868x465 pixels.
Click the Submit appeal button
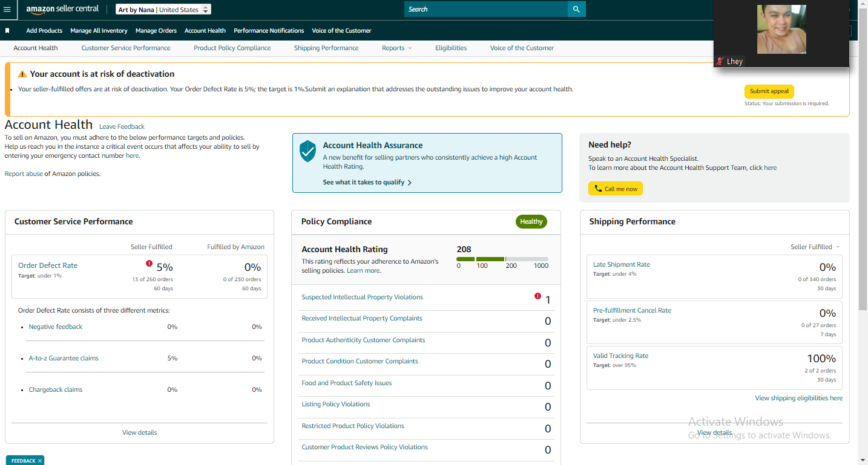769,91
